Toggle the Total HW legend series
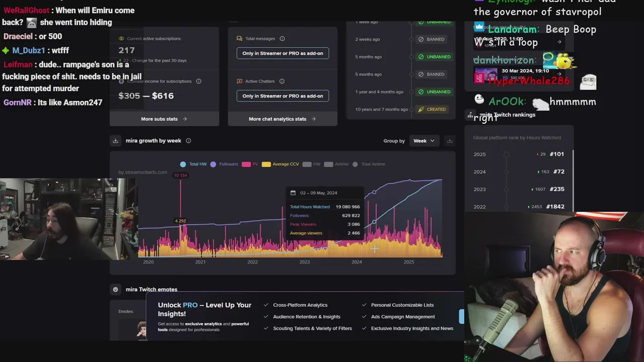 tap(194, 164)
